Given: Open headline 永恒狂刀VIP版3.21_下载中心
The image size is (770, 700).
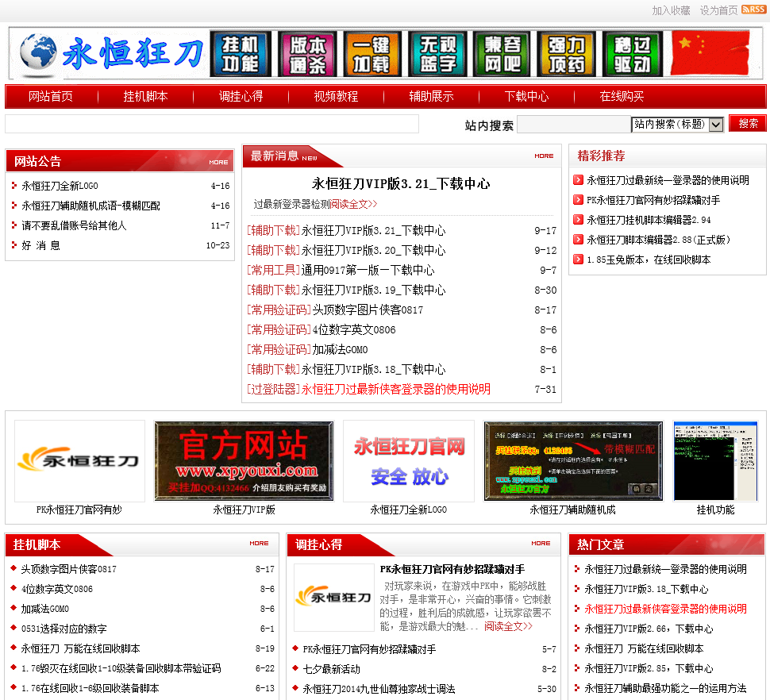Looking at the screenshot, I should click(401, 184).
